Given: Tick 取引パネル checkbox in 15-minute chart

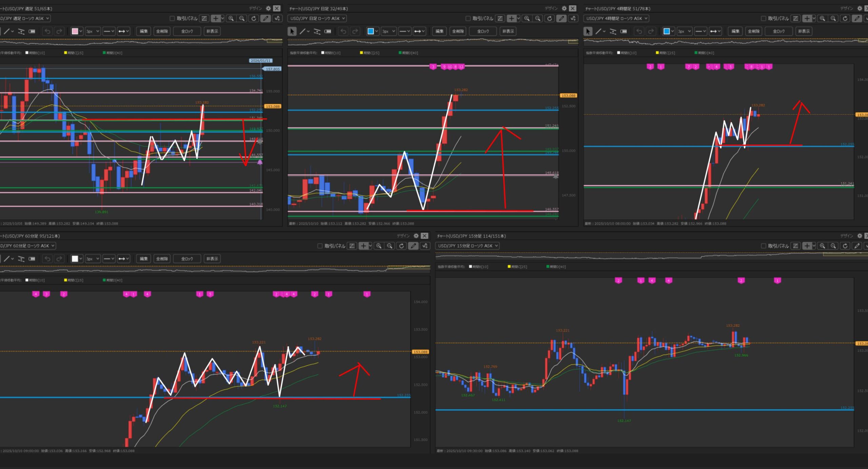Looking at the screenshot, I should pos(763,246).
